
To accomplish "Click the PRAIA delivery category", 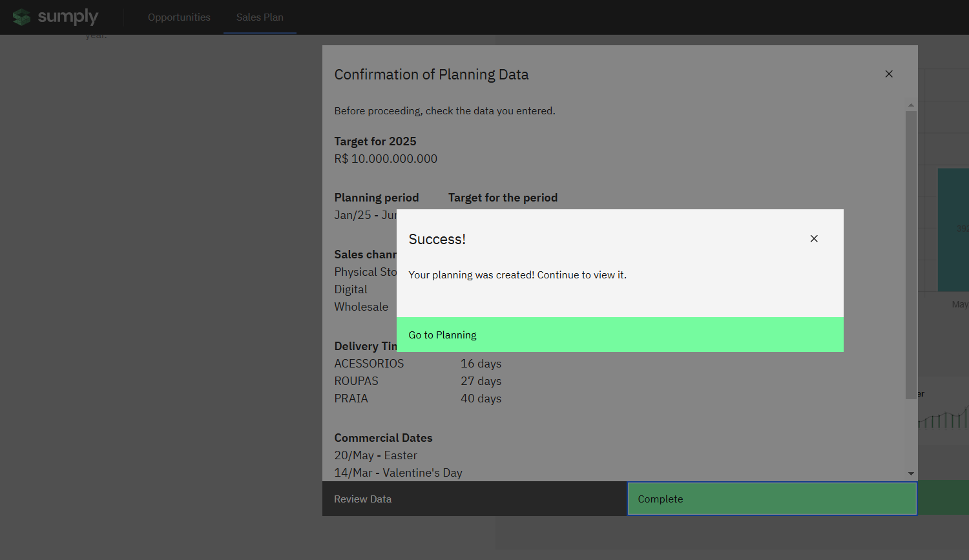I will pos(351,399).
